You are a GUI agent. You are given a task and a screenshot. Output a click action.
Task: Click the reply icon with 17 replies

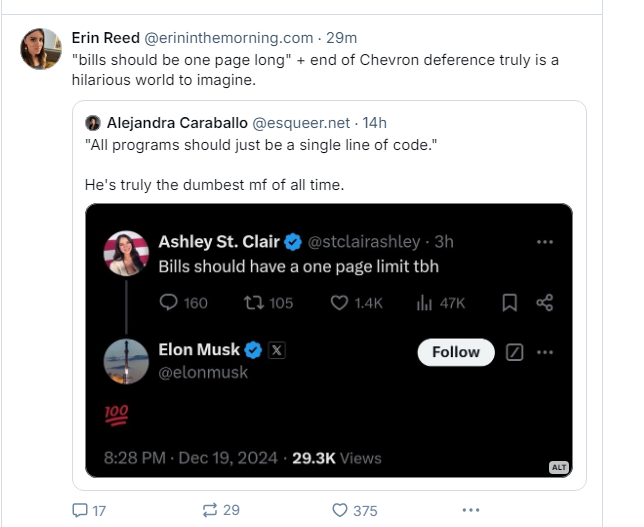(81, 510)
